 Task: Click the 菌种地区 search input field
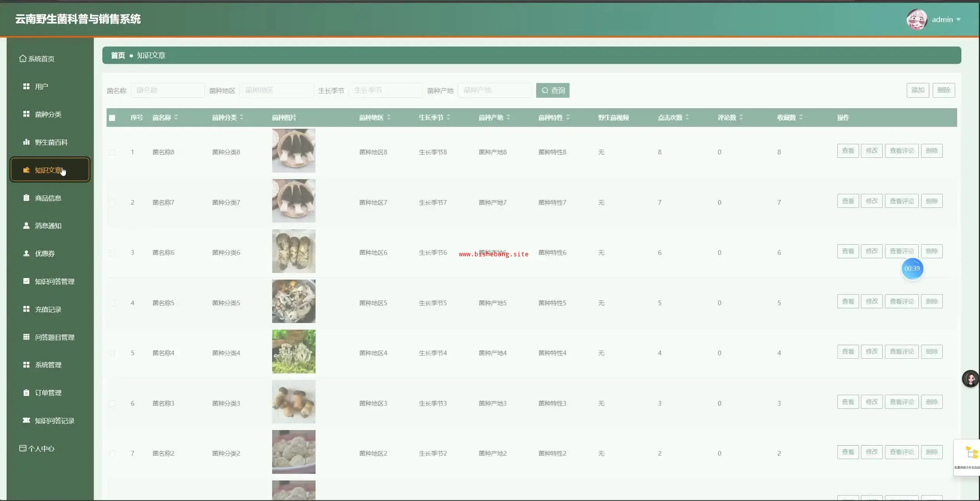pyautogui.click(x=276, y=90)
